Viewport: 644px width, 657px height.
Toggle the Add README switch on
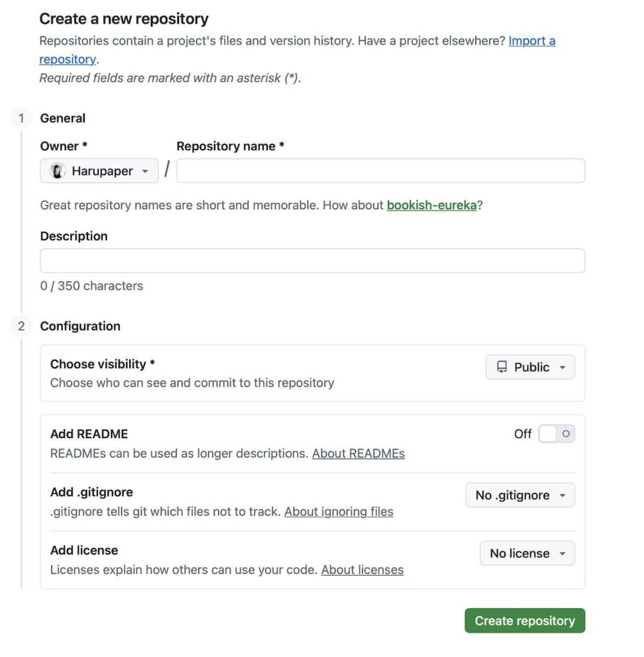point(556,434)
